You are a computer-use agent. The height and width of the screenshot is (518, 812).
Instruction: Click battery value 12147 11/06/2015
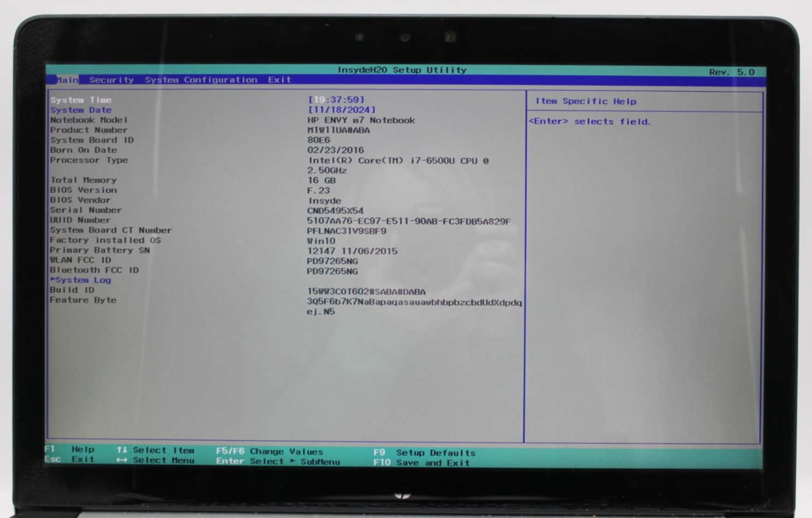352,251
